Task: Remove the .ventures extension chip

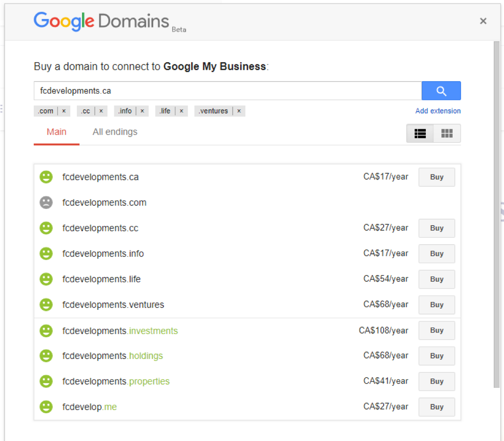Action: (239, 111)
